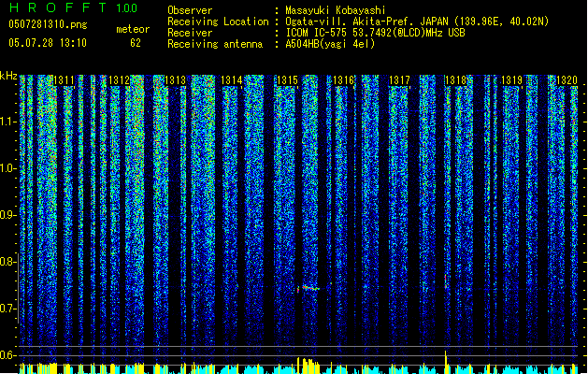Viewport: 588px width, 374px height.
Task: Click the HROFFT 1.0.0 title text
Action: [73, 7]
